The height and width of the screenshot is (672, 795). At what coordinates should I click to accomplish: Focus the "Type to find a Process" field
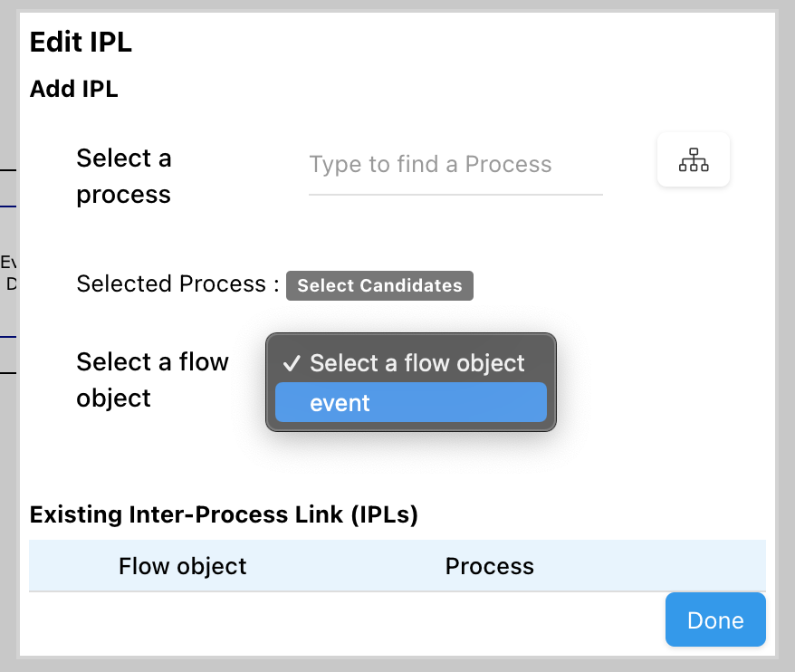tap(455, 165)
